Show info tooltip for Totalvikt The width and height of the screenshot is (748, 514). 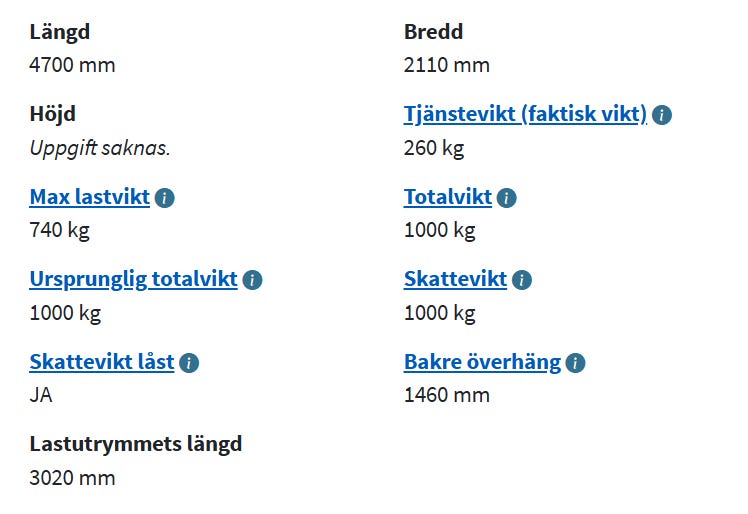pyautogui.click(x=507, y=198)
